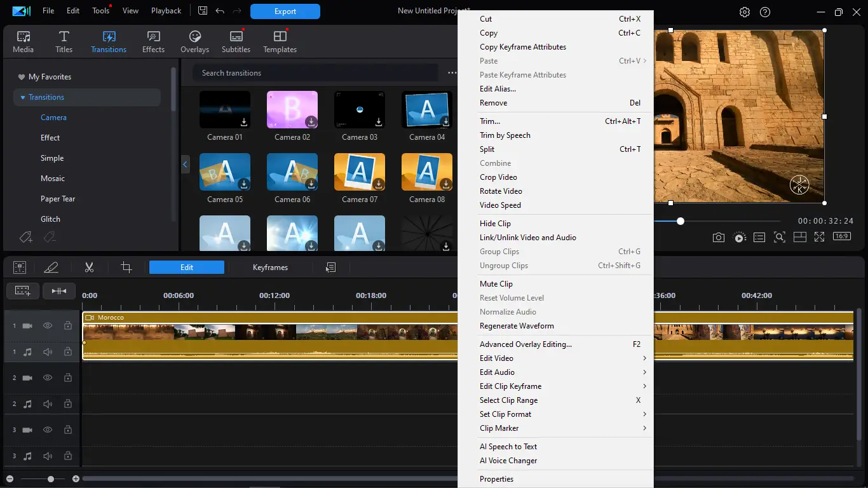This screenshot has width=868, height=488.
Task: Click the scissors split tool icon
Action: [89, 268]
